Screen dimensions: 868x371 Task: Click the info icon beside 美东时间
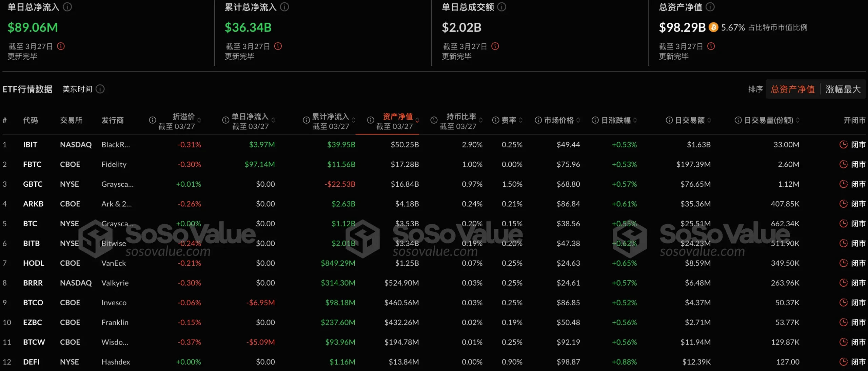100,89
